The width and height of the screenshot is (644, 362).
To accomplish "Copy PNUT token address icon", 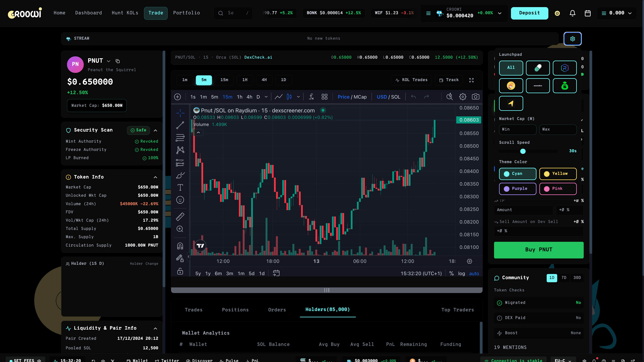I will click(x=118, y=61).
